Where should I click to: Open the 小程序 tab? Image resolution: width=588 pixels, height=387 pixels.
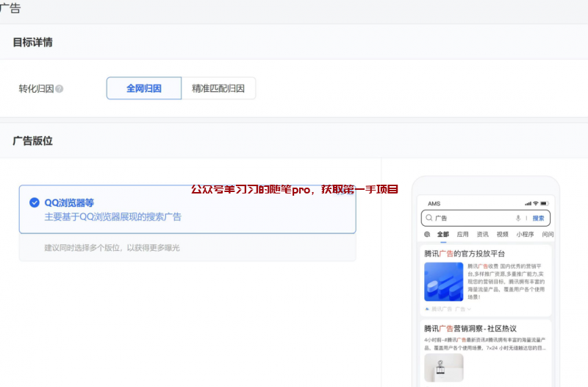[525, 235]
